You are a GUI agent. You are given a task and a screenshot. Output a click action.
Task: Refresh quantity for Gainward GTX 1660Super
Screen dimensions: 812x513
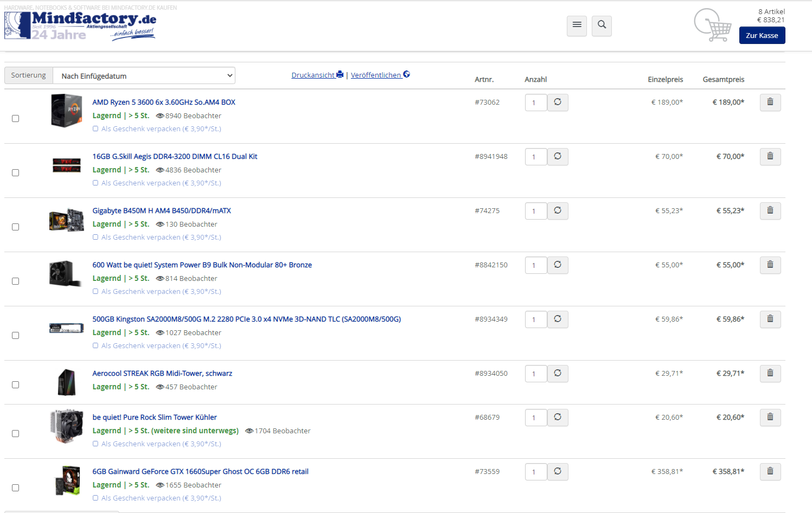[x=558, y=471]
